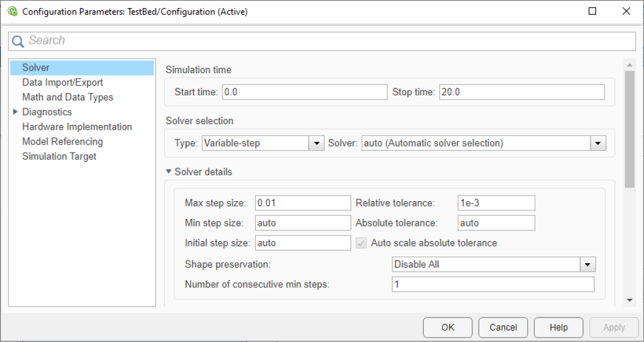The image size is (644, 342).
Task: Go to Hardware Implementation settings
Action: pos(77,127)
